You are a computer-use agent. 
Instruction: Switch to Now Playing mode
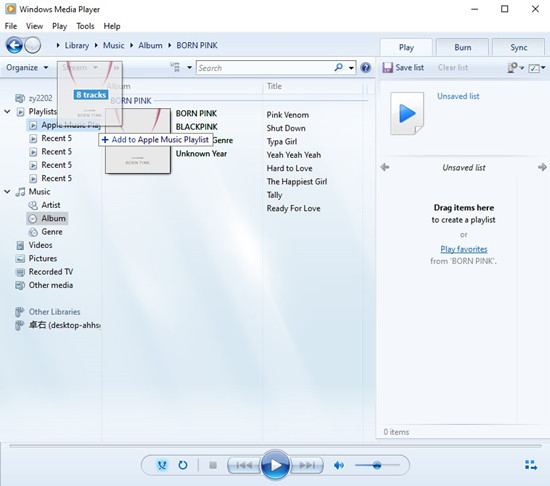coord(531,465)
